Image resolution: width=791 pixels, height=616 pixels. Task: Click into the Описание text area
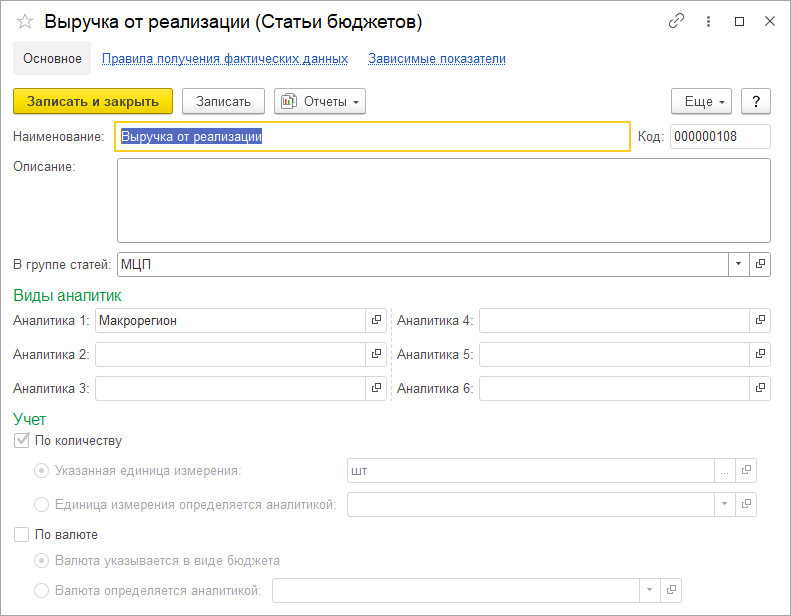(443, 200)
